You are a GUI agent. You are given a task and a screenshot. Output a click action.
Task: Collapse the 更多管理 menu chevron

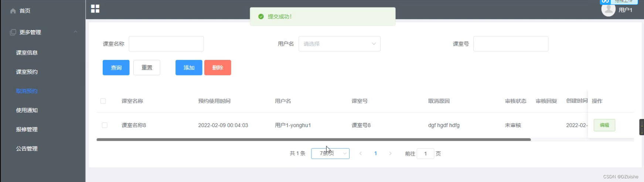(75, 32)
